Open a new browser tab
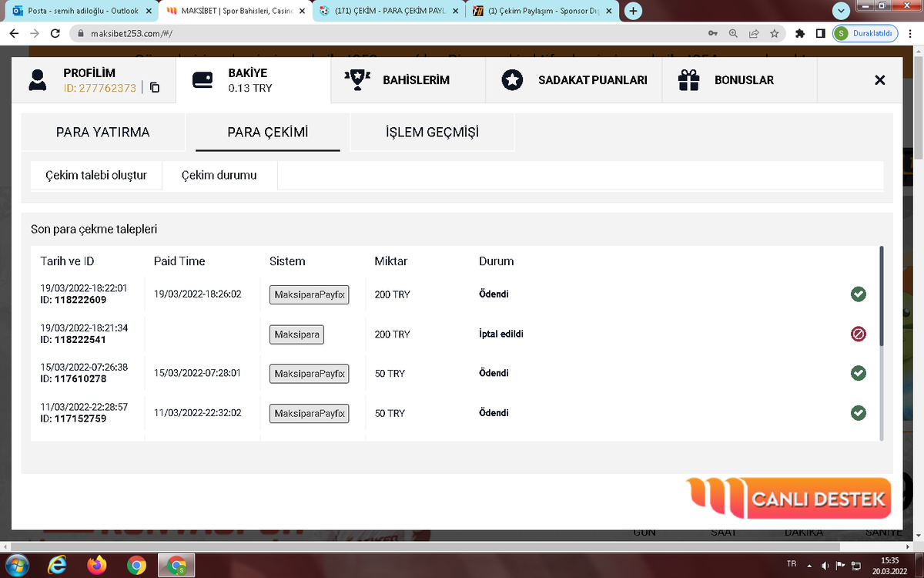924x578 pixels. [633, 11]
